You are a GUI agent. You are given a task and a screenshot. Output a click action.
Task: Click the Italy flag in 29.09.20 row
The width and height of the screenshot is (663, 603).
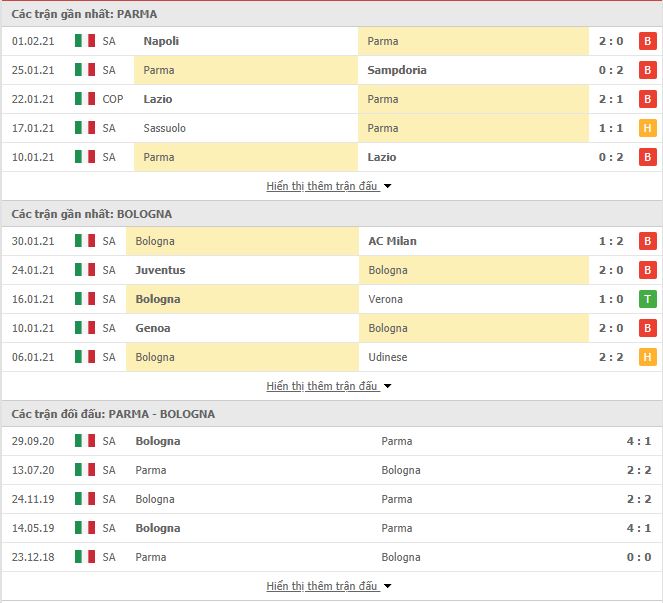pos(85,441)
